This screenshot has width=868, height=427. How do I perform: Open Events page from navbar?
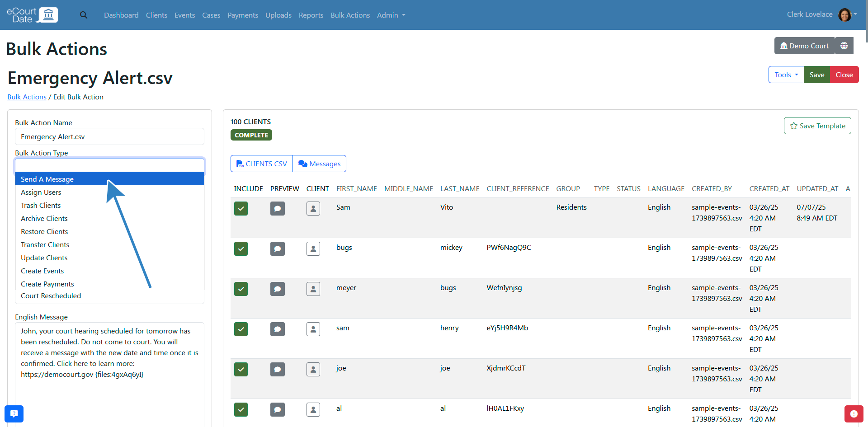tap(184, 15)
